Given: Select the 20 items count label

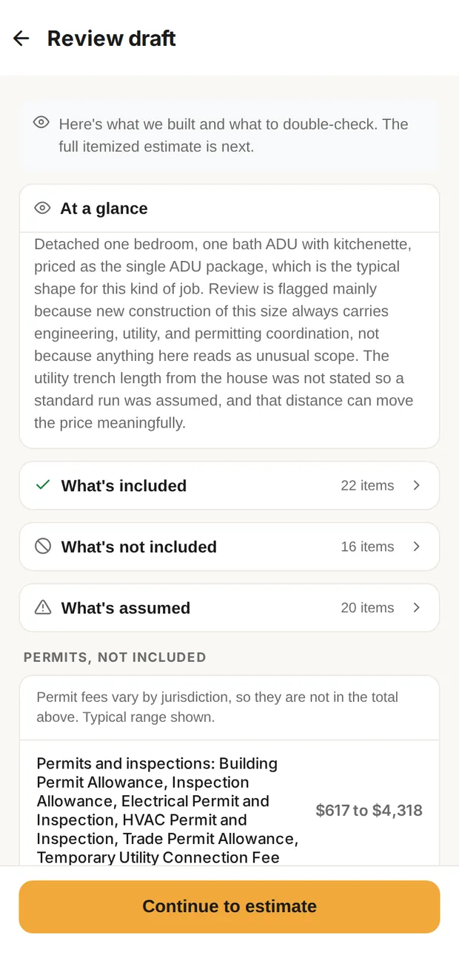Looking at the screenshot, I should [367, 607].
